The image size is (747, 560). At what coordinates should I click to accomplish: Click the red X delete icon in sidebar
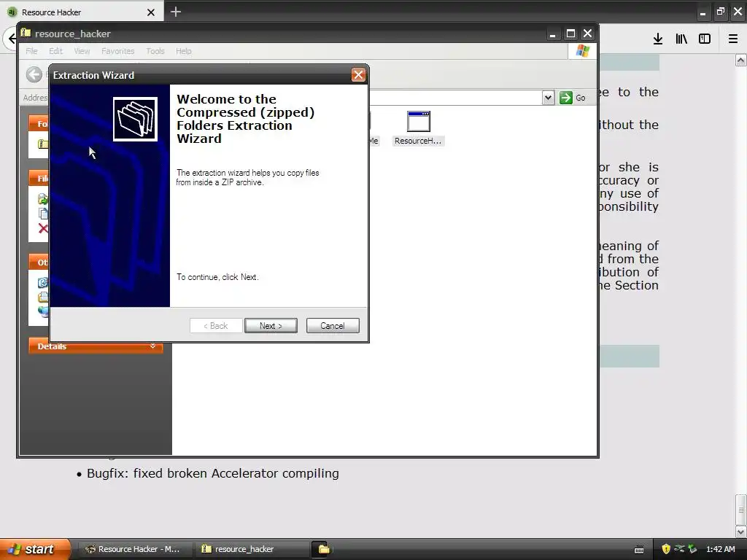[x=43, y=228]
